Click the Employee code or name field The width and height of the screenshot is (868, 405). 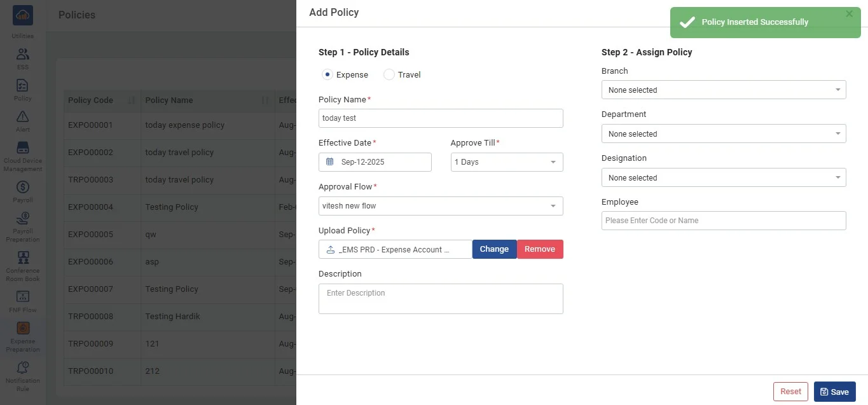tap(723, 221)
